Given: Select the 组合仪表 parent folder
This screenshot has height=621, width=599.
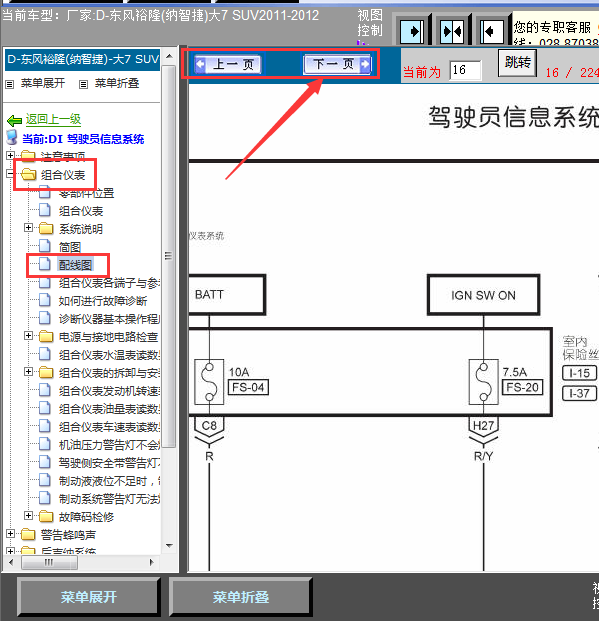Looking at the screenshot, I should (x=63, y=175).
